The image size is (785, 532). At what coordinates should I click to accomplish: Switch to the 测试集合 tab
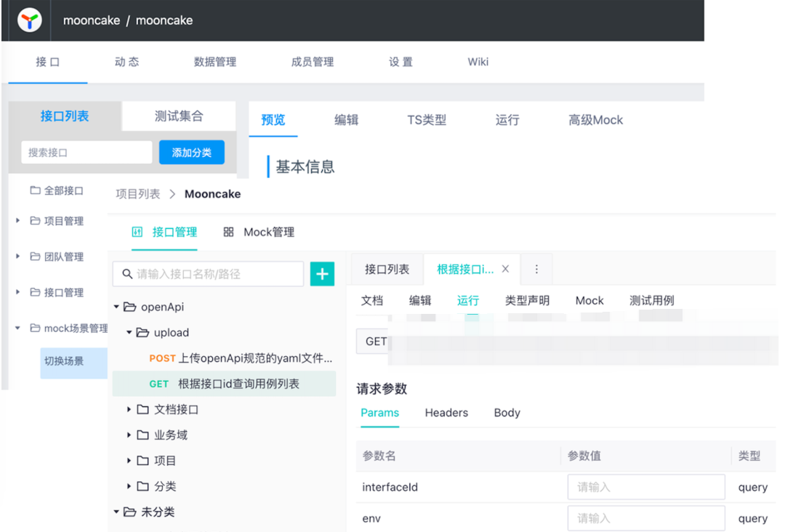[x=179, y=116]
